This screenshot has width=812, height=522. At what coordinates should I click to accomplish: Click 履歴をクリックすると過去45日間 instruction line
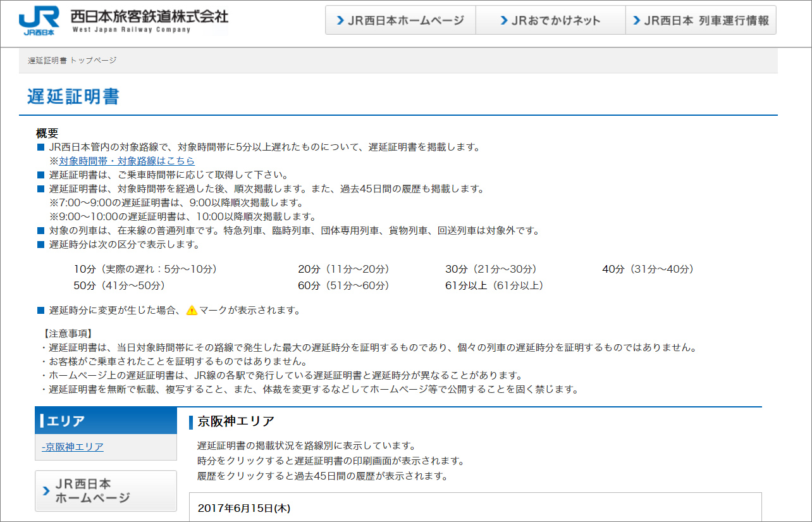point(323,476)
